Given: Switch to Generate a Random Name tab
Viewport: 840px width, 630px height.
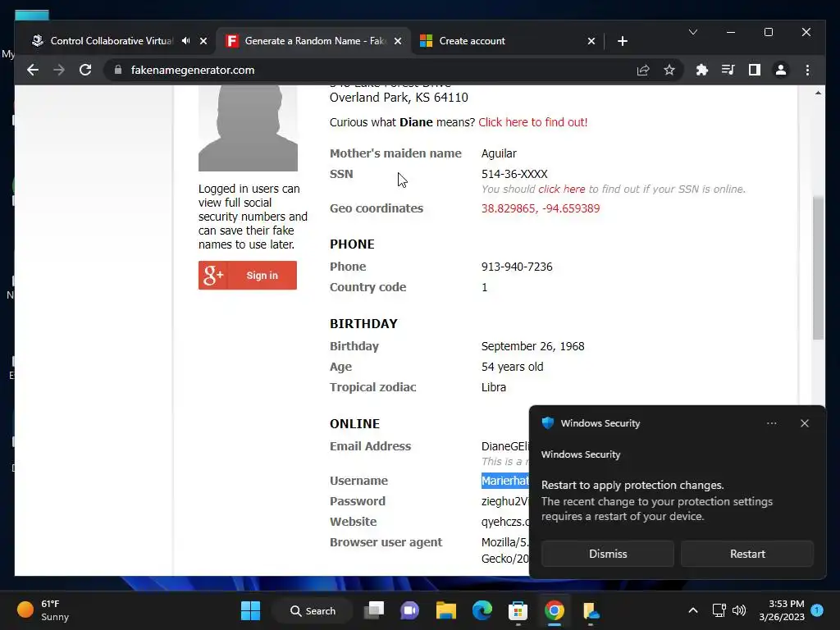Looking at the screenshot, I should [x=313, y=41].
